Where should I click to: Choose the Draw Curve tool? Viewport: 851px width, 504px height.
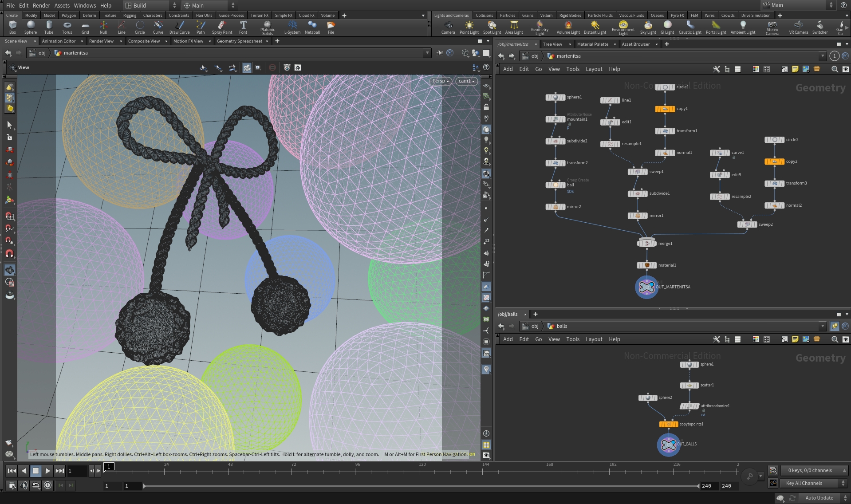[179, 28]
